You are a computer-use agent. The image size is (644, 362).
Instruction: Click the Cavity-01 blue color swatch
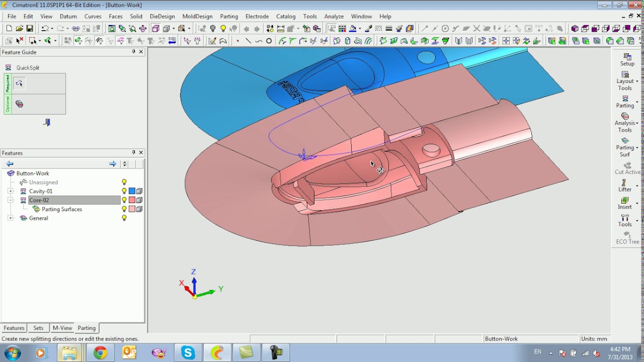(132, 191)
